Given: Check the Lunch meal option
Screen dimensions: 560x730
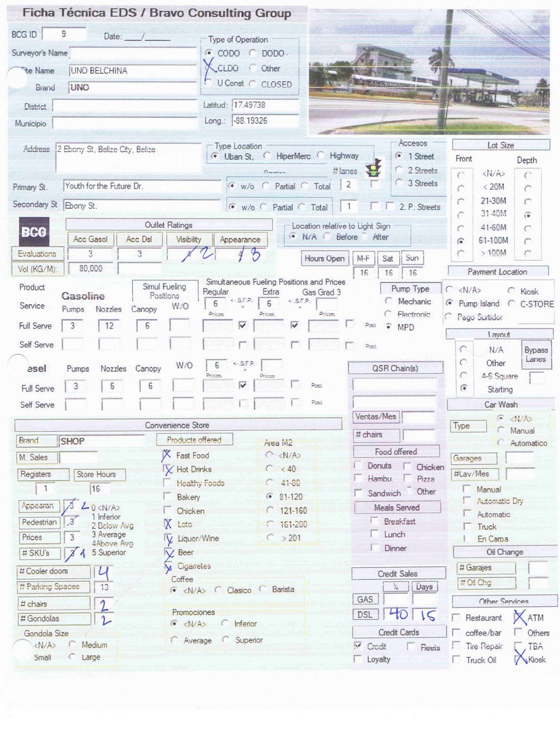Looking at the screenshot, I should pyautogui.click(x=374, y=533).
